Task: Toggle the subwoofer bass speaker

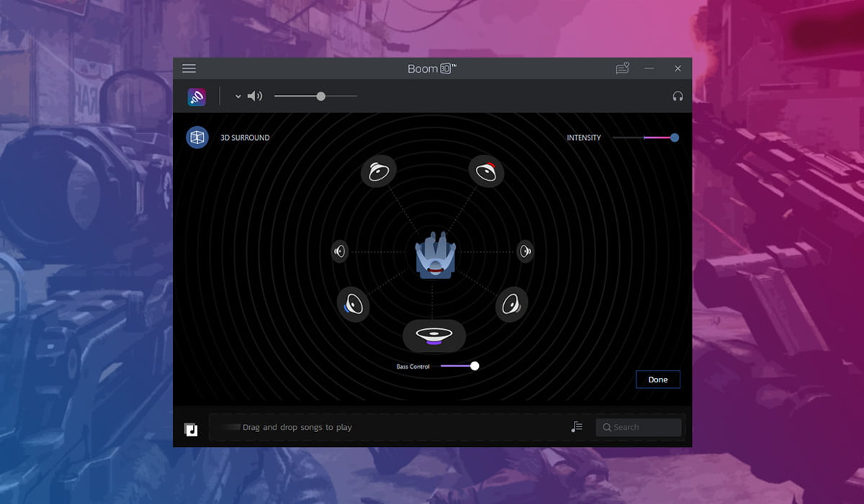Action: click(433, 335)
